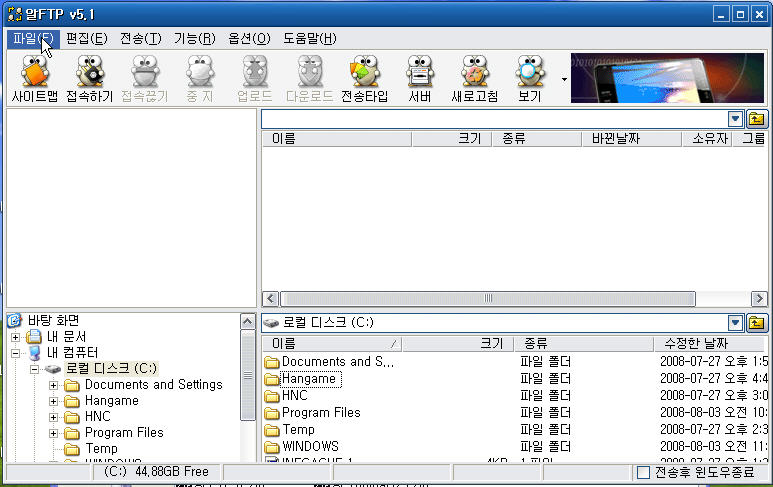Click the 서버 server icon
Image resolution: width=773 pixels, height=487 pixels.
pyautogui.click(x=420, y=79)
